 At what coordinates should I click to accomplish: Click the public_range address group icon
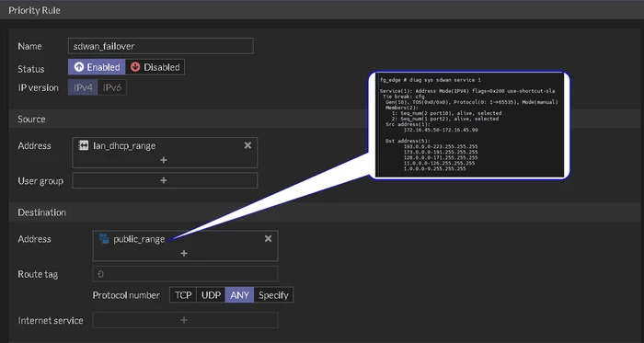104,239
